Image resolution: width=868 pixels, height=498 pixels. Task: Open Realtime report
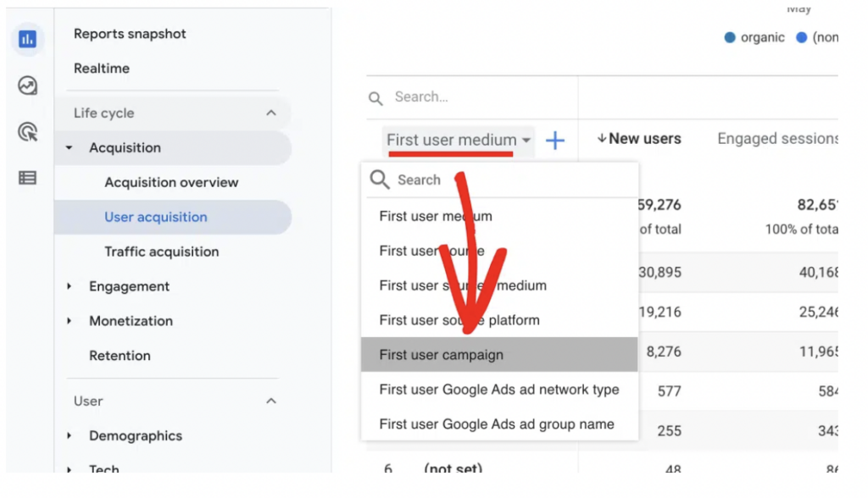pyautogui.click(x=102, y=68)
